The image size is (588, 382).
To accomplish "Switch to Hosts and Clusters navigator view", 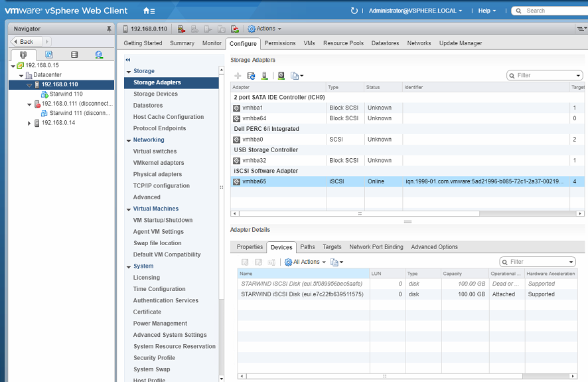I will coord(23,54).
